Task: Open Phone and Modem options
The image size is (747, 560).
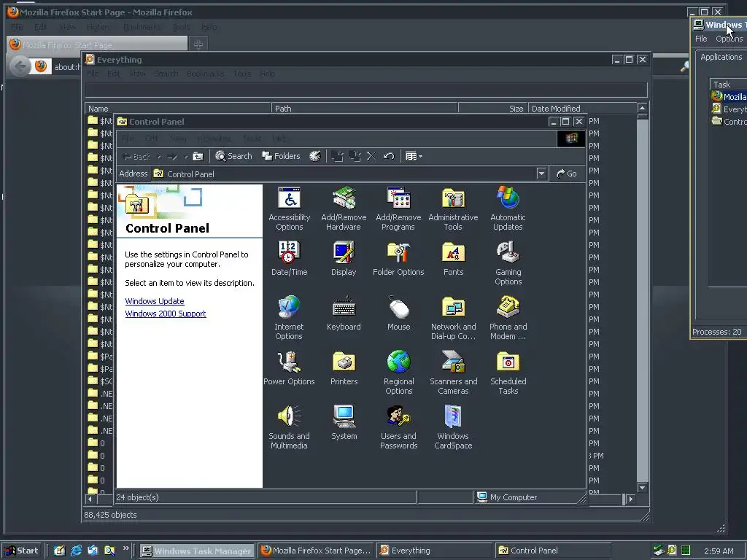Action: tap(508, 318)
